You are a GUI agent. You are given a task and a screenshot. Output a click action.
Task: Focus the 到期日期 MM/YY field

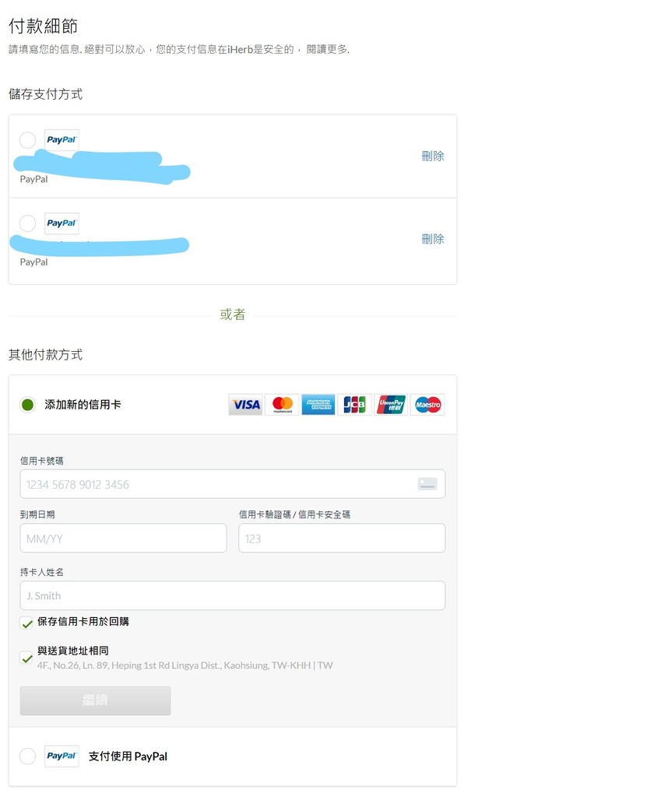123,539
